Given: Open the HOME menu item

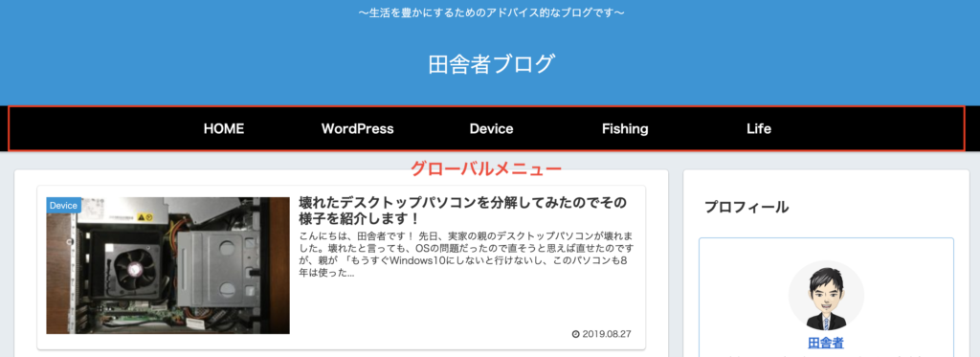Looking at the screenshot, I should tap(224, 129).
